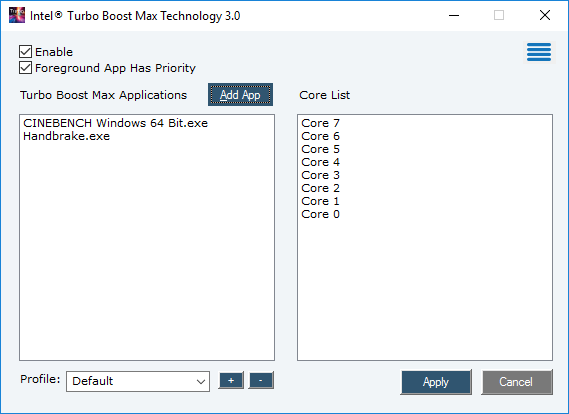Minimize the Turbo Boost Max window
This screenshot has width=569, height=414.
pos(454,15)
